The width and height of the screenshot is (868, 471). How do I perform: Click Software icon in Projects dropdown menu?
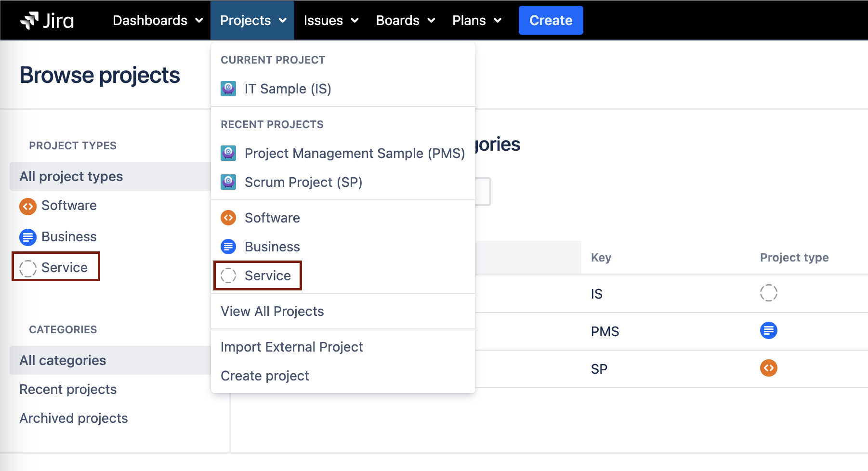click(228, 218)
